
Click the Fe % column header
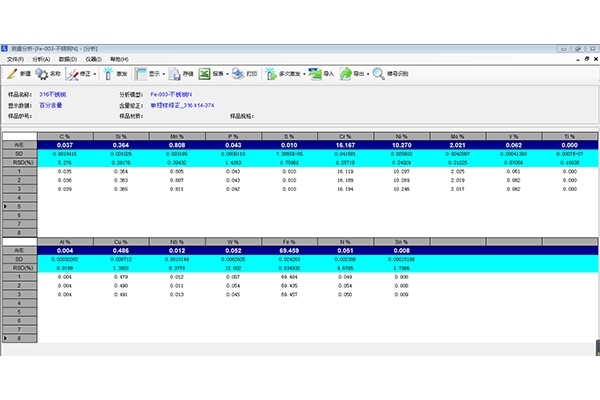(x=290, y=242)
